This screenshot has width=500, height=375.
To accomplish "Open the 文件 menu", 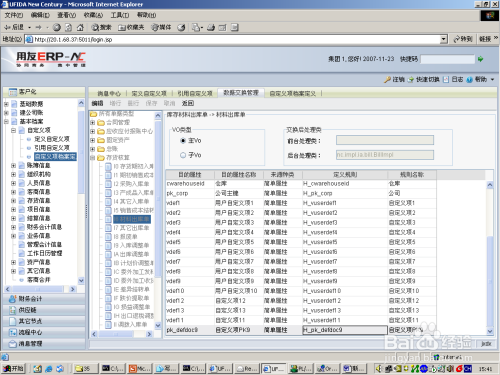I will (x=14, y=15).
